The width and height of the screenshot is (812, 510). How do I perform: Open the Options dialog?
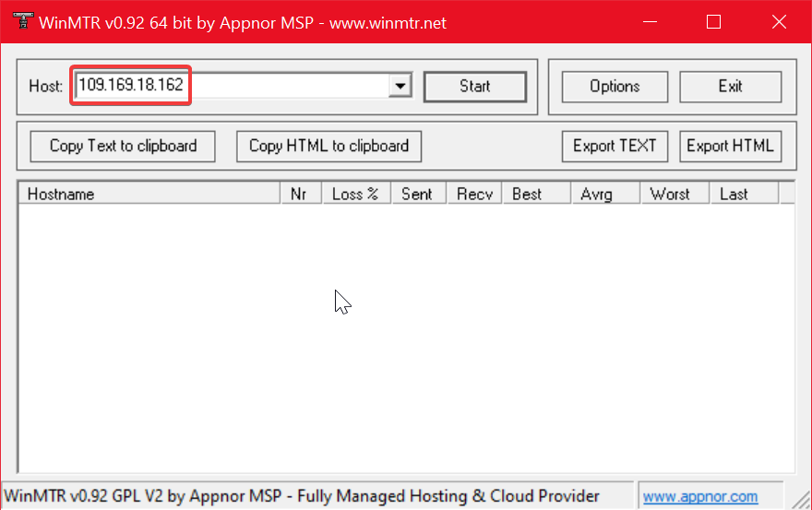(x=615, y=87)
